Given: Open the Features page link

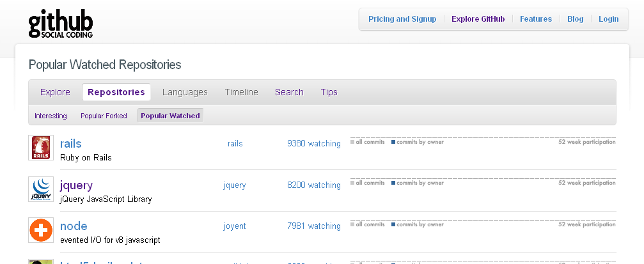Looking at the screenshot, I should 535,19.
